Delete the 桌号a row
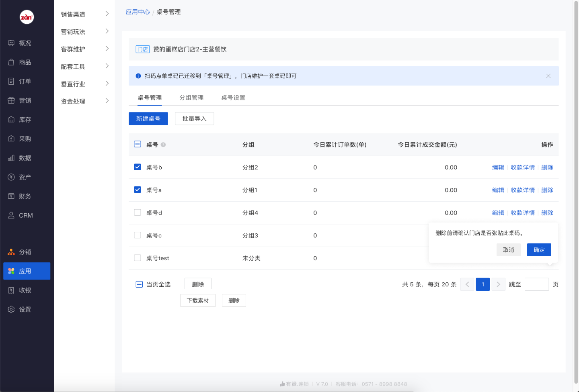This screenshot has width=579, height=392. point(547,190)
